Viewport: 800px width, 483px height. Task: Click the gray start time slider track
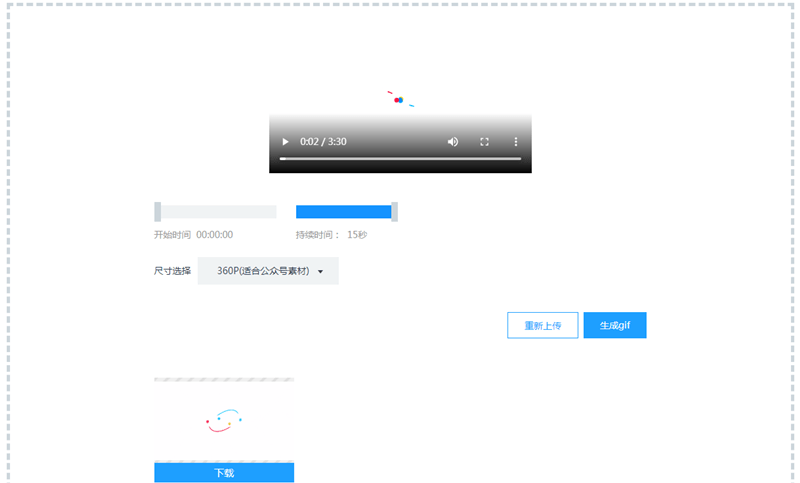point(218,212)
